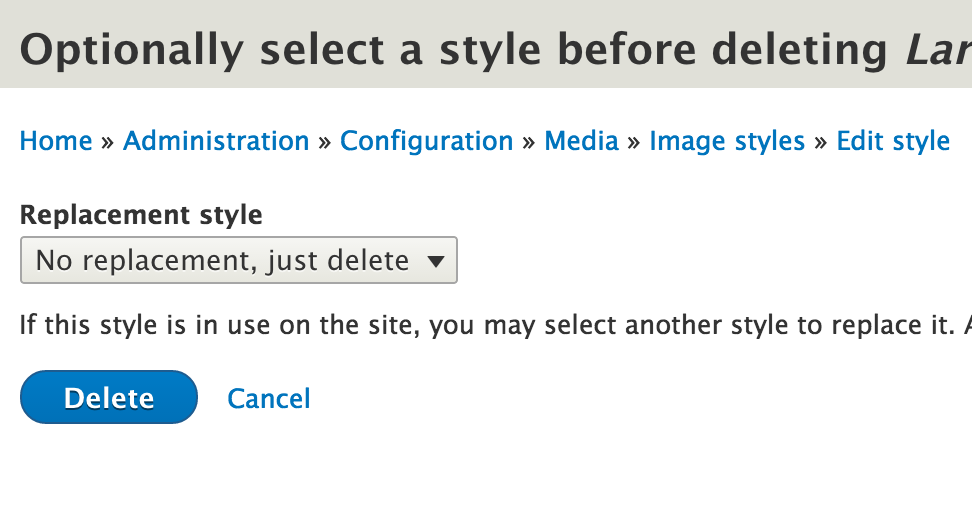Return to Image styles breadcrumb
Screen dimensions: 972x520
point(727,141)
